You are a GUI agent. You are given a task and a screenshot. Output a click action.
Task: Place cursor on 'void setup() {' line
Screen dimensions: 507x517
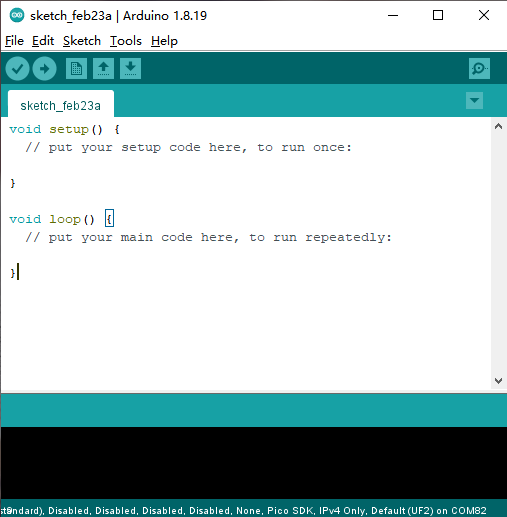click(x=64, y=129)
